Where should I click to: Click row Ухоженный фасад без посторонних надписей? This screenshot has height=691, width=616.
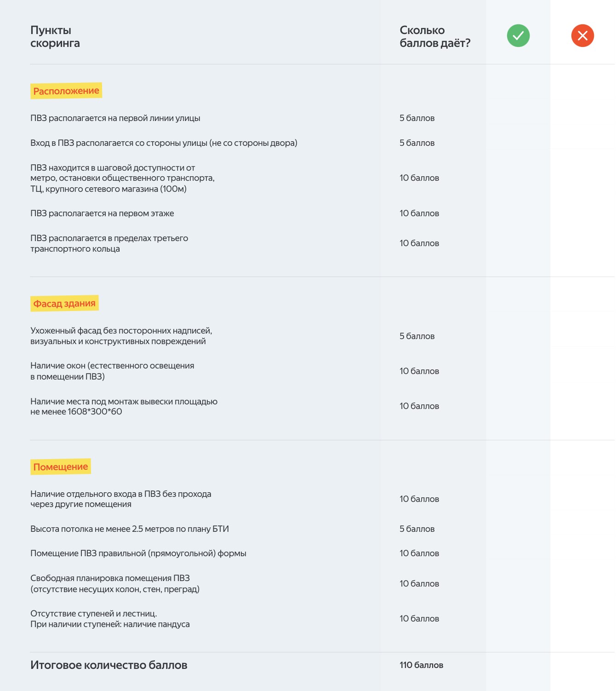(x=121, y=336)
